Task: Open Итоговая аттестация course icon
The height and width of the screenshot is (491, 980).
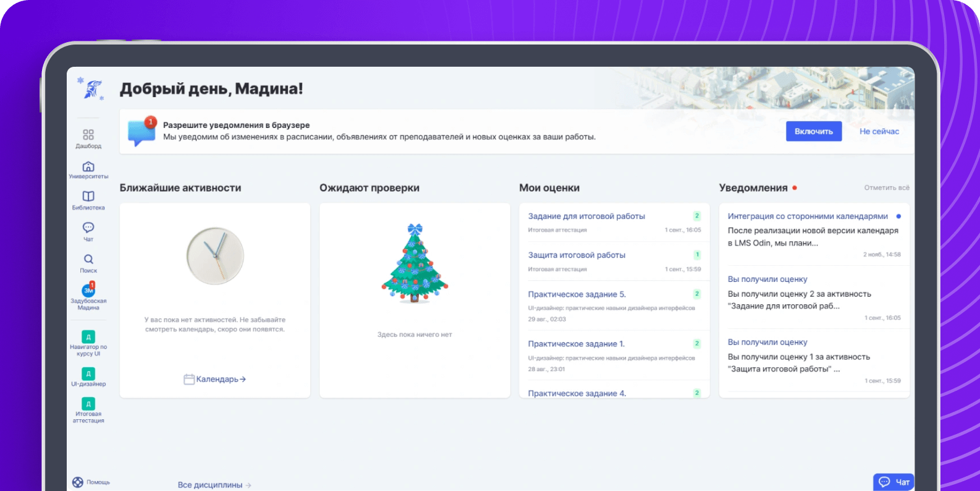Action: (88, 404)
